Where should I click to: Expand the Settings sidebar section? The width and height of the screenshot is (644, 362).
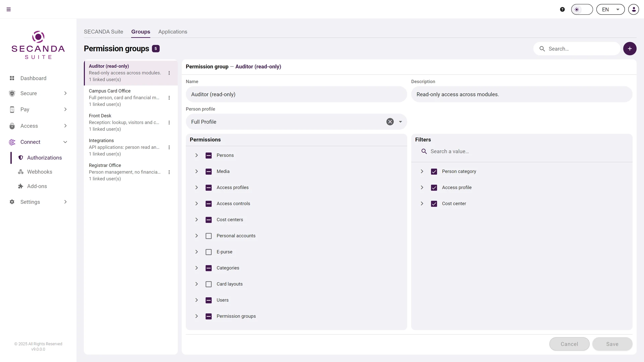[x=65, y=202]
